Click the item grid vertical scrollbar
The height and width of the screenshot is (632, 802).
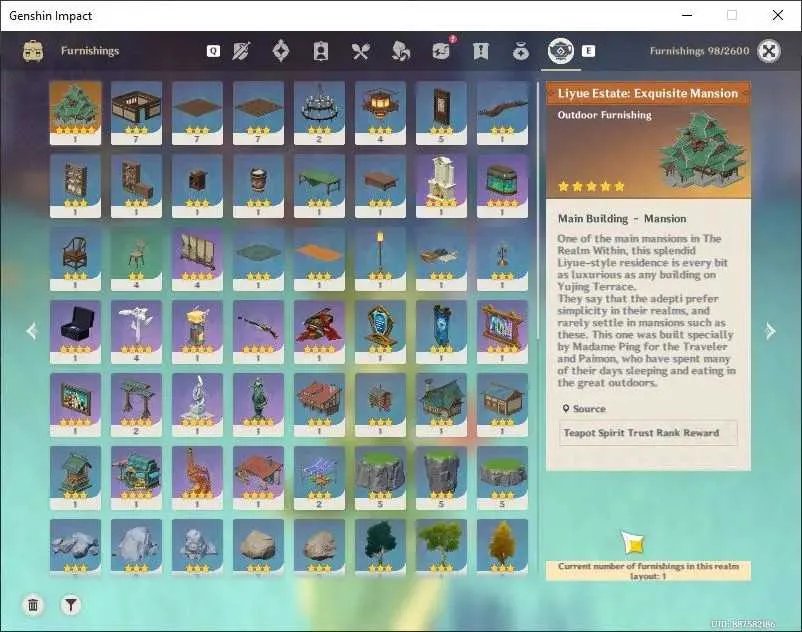coord(538,210)
